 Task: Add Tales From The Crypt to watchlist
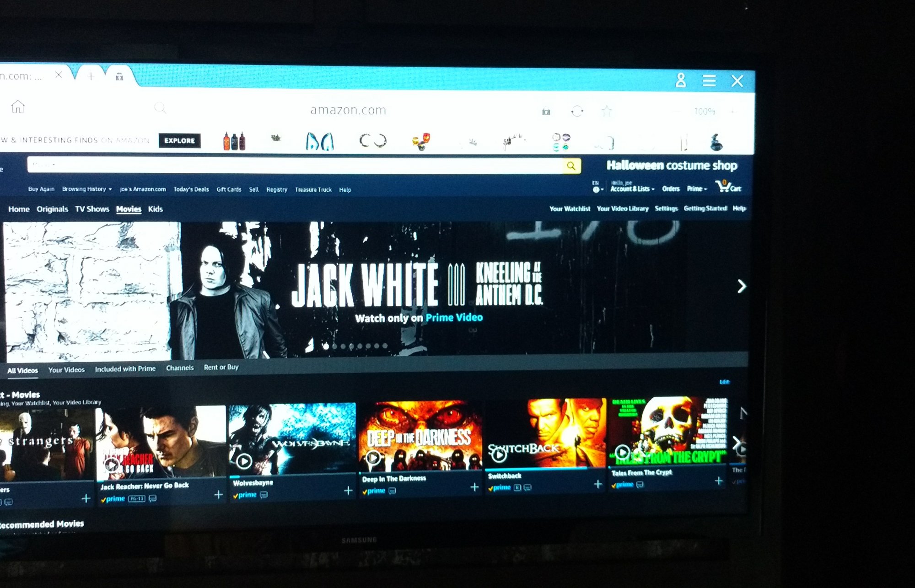719,481
